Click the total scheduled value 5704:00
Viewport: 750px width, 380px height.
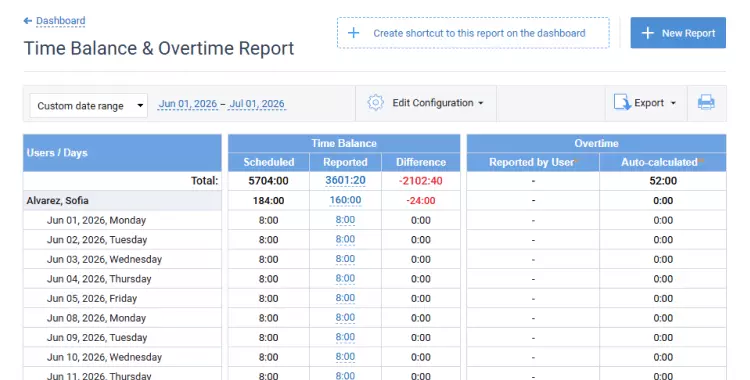[x=268, y=181]
